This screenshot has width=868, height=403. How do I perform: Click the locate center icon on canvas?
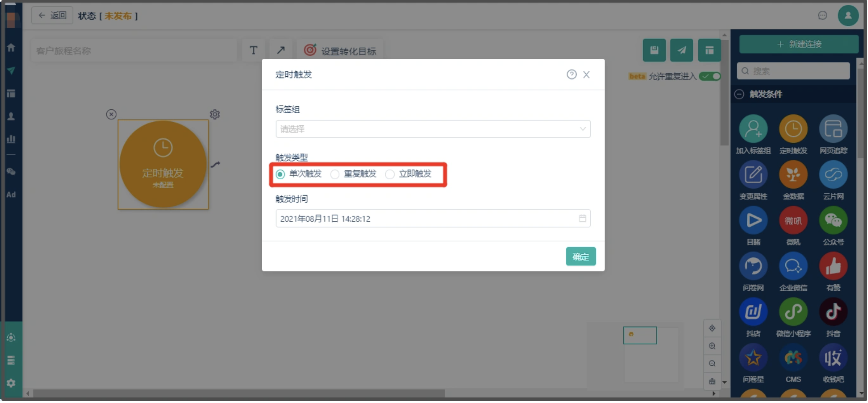(x=713, y=329)
